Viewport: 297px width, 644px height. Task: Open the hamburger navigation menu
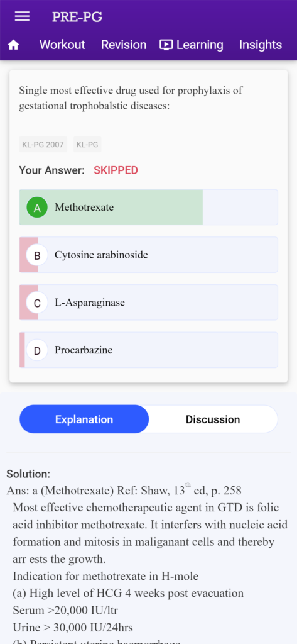pos(22,16)
